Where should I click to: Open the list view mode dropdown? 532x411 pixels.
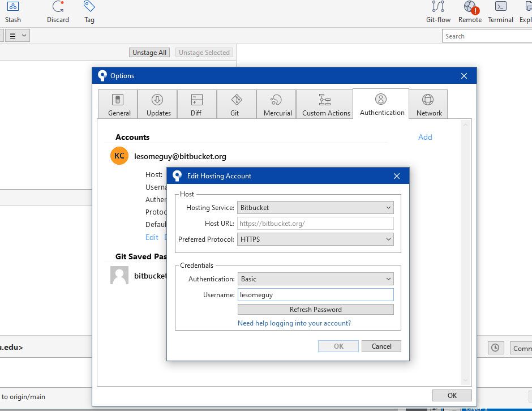[x=18, y=35]
